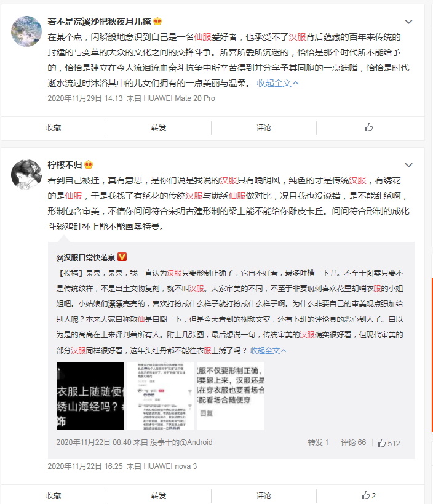Open @汉服日常快落泉 profile link

coord(85,257)
